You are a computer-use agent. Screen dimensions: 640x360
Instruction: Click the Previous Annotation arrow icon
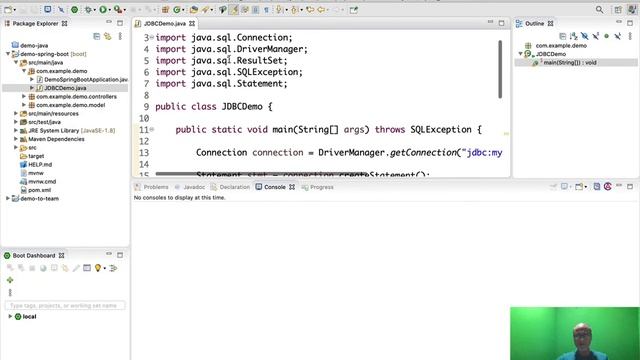[294, 9]
